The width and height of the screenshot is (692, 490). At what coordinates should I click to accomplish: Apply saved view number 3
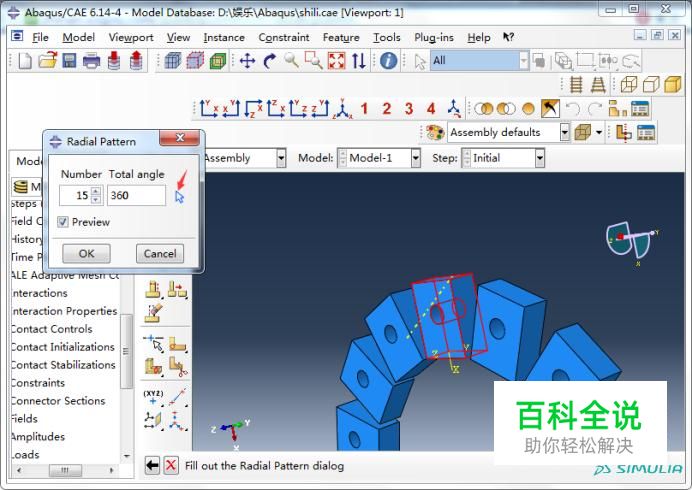(x=409, y=109)
